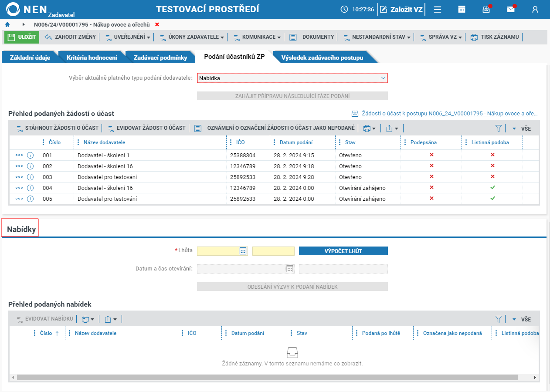Open print dropdown in žádosti o účast toolbar
Screen dimensions: 550x392
coord(369,128)
